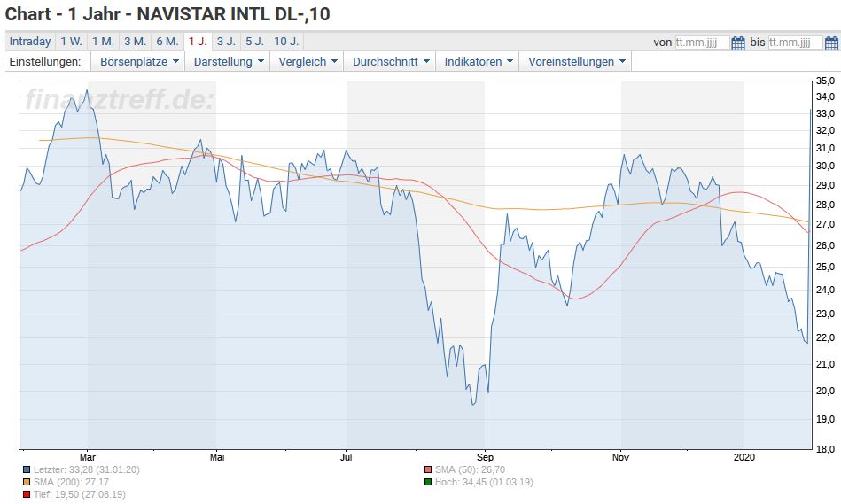
Task: Focus the 'bis' end date field
Action: click(x=796, y=43)
